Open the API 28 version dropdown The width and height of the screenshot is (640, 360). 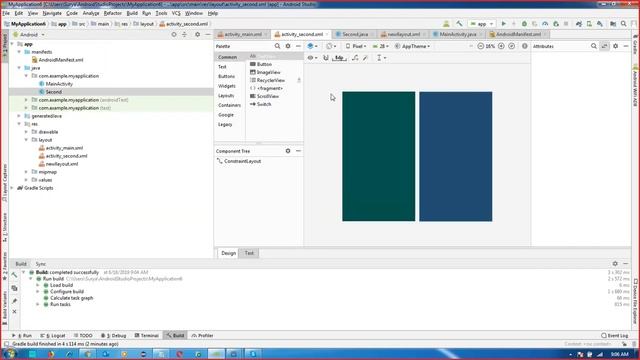click(380, 46)
